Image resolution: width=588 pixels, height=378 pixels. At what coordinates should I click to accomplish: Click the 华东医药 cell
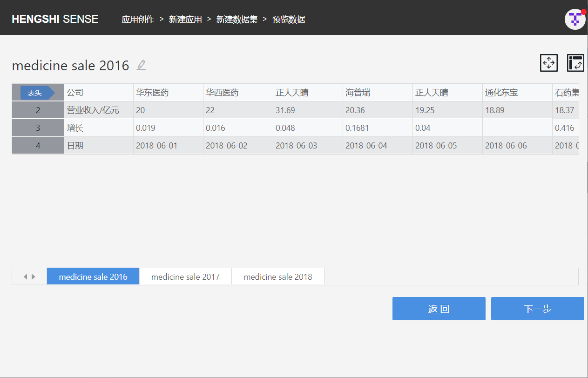tap(168, 93)
